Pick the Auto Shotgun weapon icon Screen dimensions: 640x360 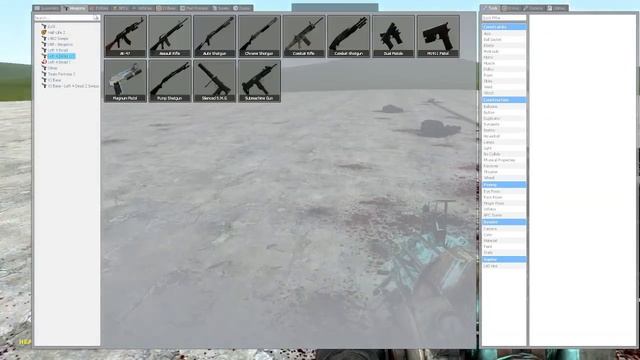(x=214, y=36)
